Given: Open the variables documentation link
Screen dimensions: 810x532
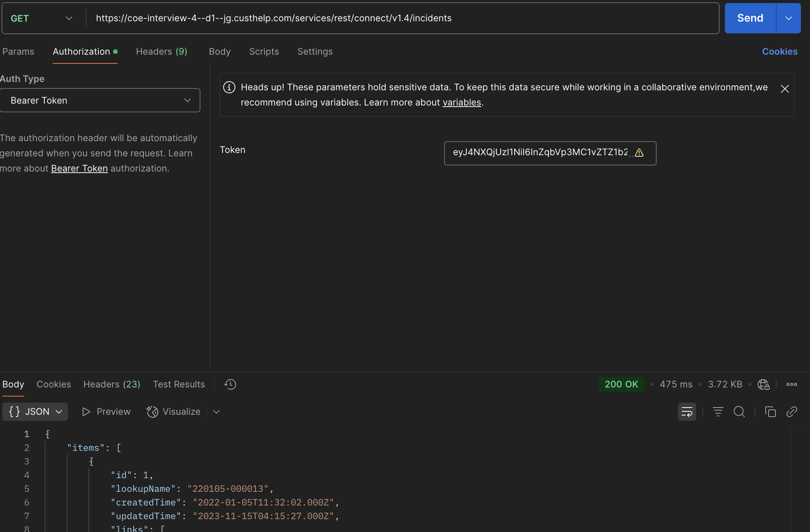Looking at the screenshot, I should click(462, 102).
